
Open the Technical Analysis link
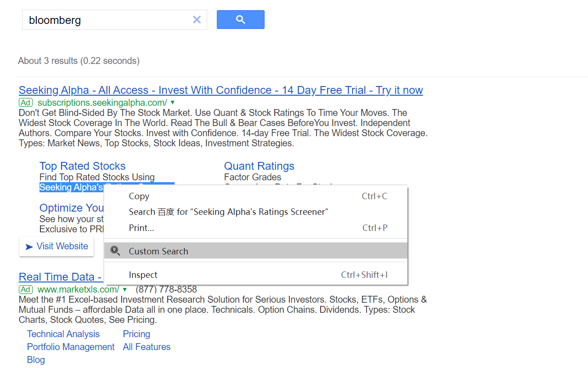click(x=63, y=334)
